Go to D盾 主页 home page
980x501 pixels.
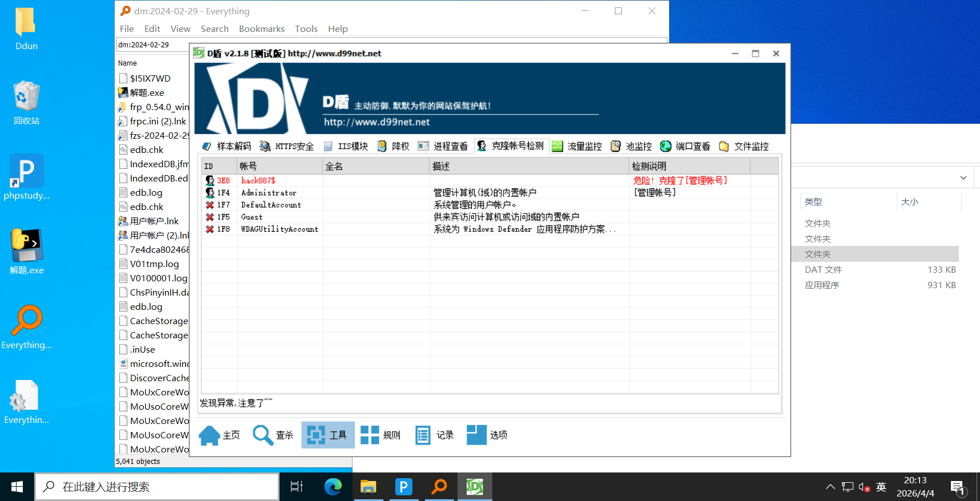pos(220,435)
